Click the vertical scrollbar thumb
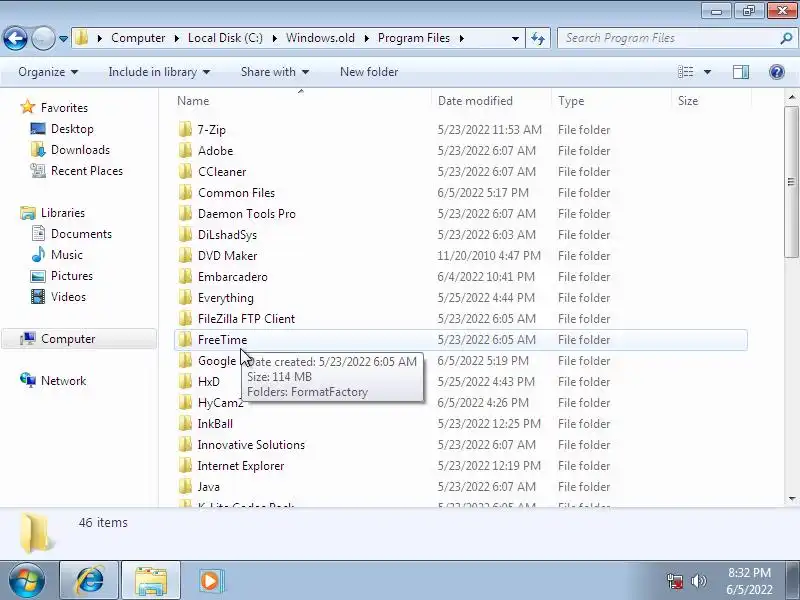The width and height of the screenshot is (800, 600). (791, 182)
